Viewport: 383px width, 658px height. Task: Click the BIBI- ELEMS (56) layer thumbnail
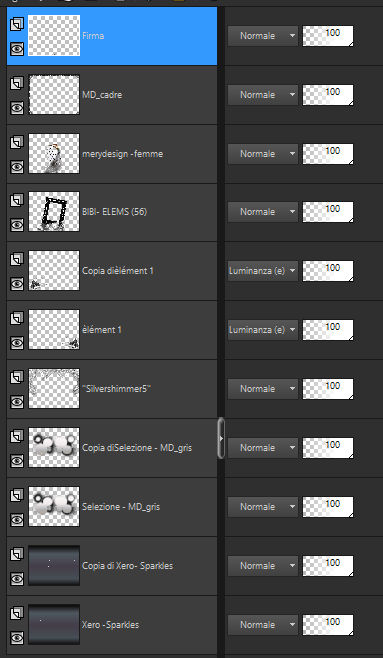pos(54,212)
